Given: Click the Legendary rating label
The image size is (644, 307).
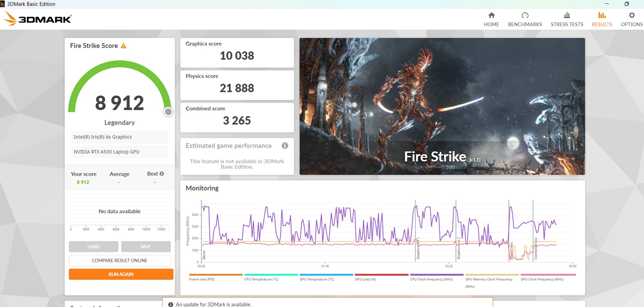Looking at the screenshot, I should click(120, 122).
